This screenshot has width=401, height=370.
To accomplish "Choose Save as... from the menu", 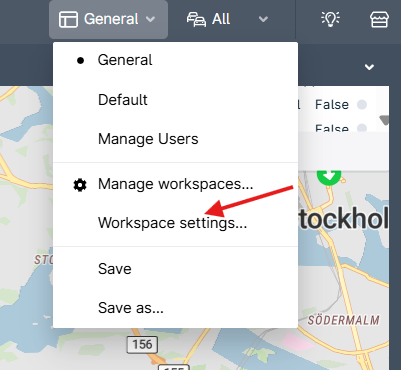I will [175, 308].
